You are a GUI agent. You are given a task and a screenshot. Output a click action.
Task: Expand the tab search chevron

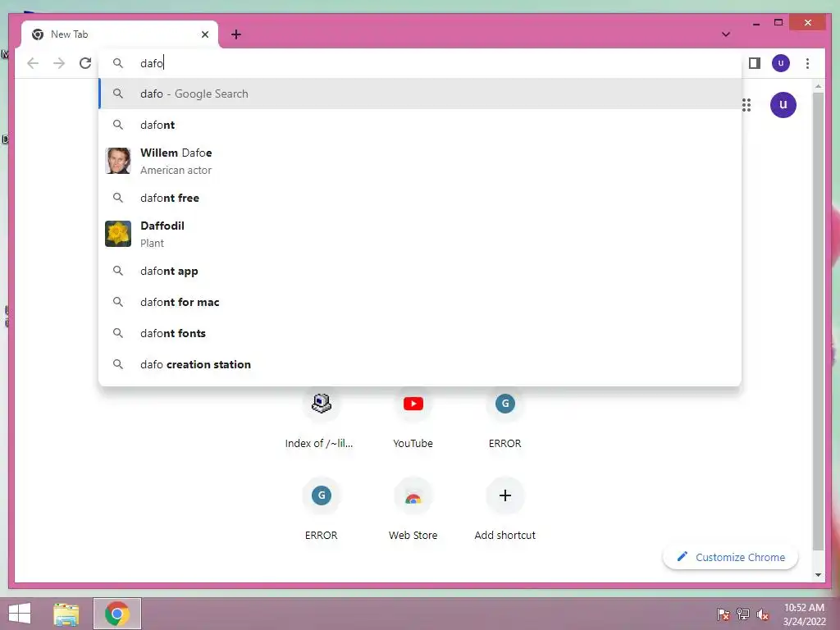(x=726, y=34)
